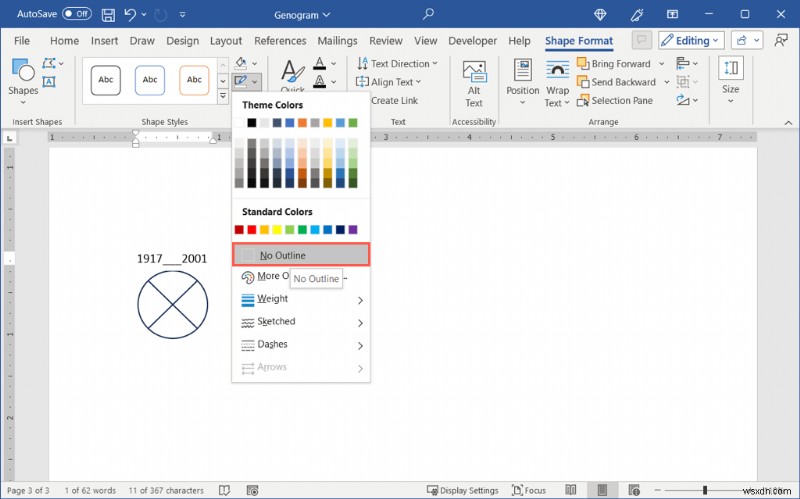Click Display Settings in status bar
The width and height of the screenshot is (800, 499).
[463, 490]
